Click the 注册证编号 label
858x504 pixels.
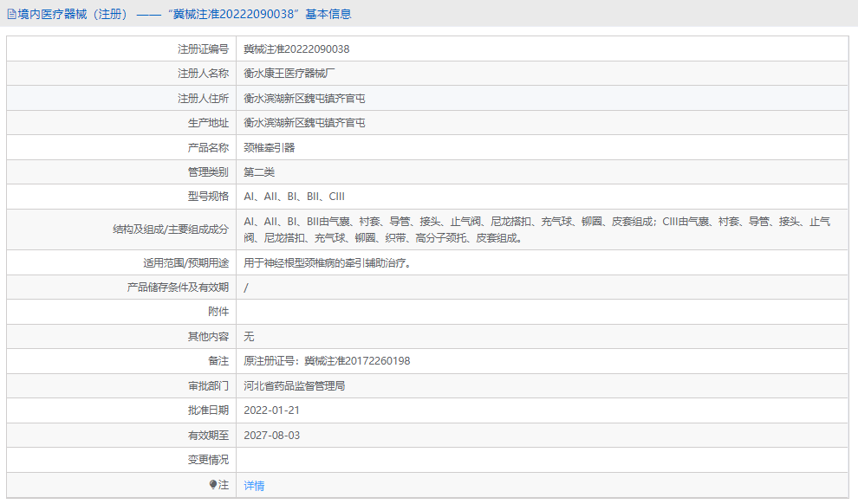pyautogui.click(x=203, y=49)
